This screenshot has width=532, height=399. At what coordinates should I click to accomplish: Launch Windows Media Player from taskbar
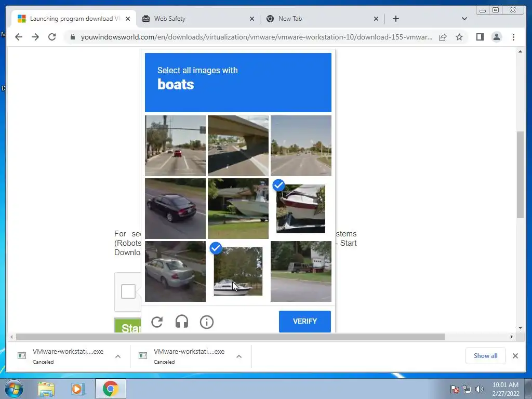78,389
